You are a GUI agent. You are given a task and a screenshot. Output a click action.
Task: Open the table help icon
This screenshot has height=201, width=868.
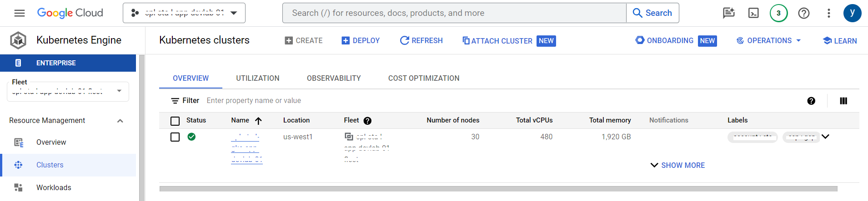811,101
